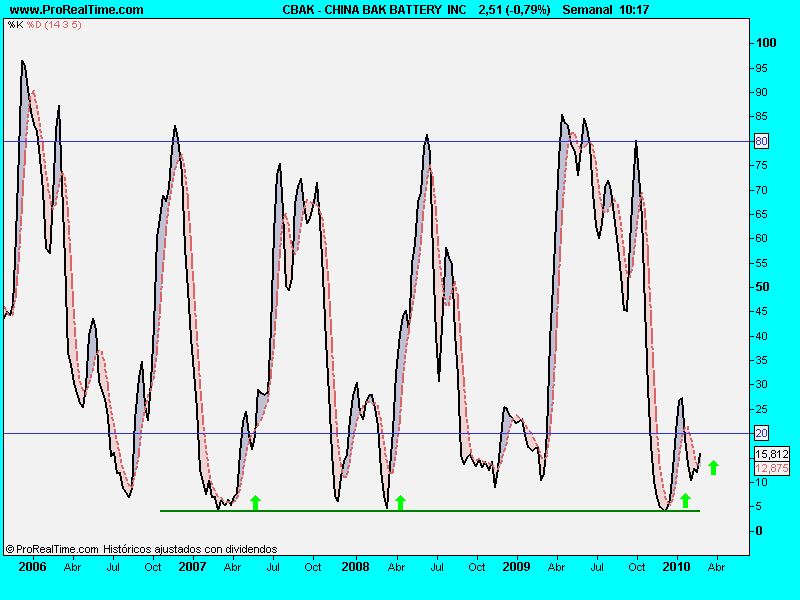Click the 85 y-axis label
The image size is (800, 600).
tap(761, 116)
